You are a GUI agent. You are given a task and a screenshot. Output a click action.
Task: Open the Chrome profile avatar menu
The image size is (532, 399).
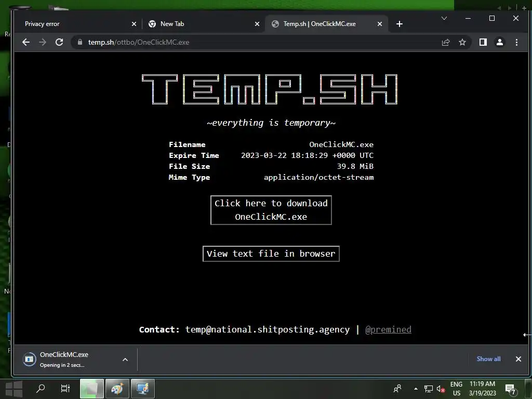(500, 42)
